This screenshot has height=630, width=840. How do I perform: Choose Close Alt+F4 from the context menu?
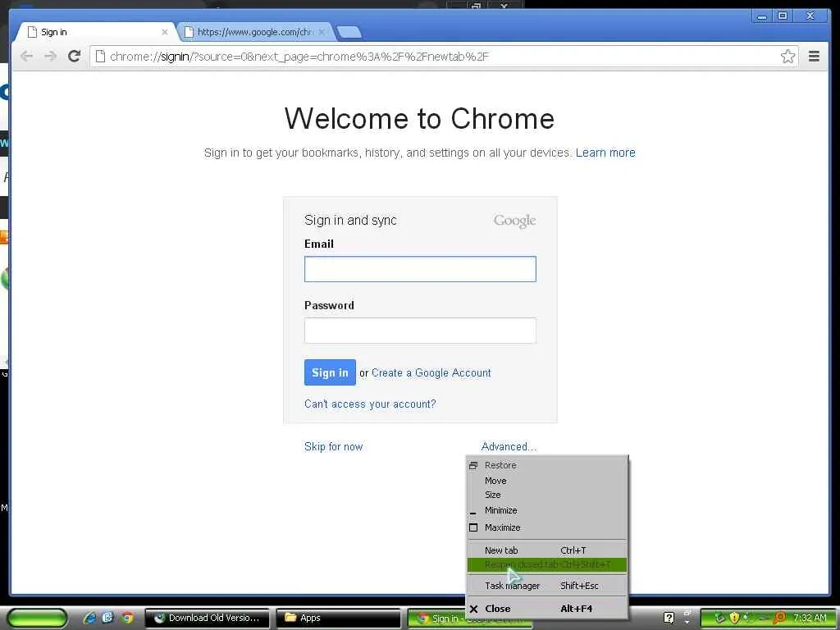(547, 609)
